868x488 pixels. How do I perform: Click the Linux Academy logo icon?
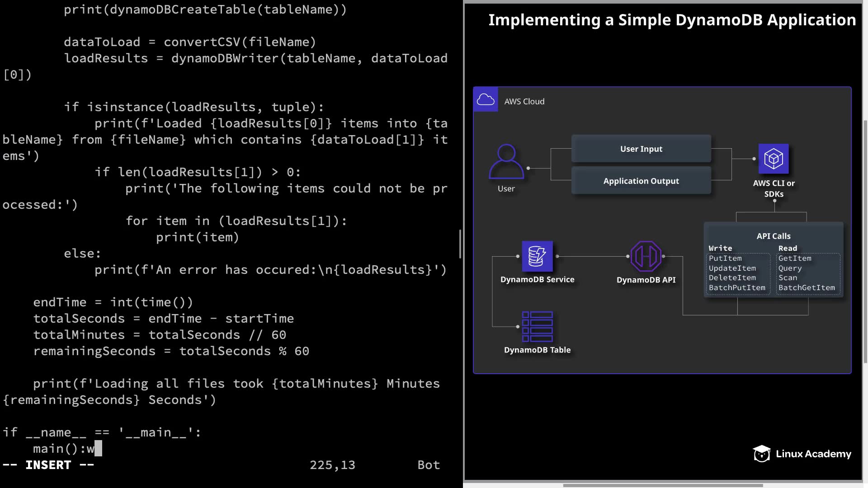click(762, 454)
